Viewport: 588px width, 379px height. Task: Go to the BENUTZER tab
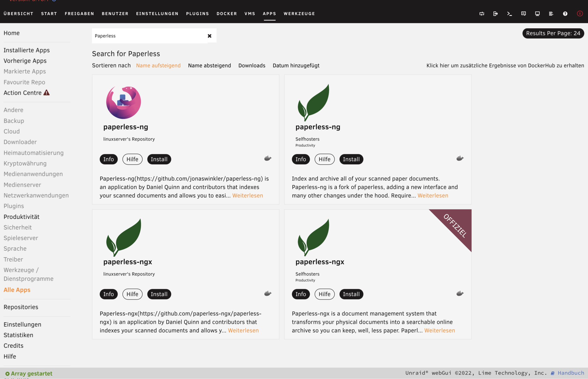point(115,14)
